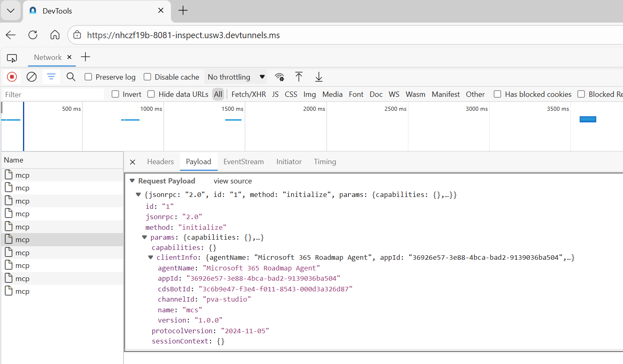Open the No throttling dropdown
The width and height of the screenshot is (623, 364).
[235, 77]
